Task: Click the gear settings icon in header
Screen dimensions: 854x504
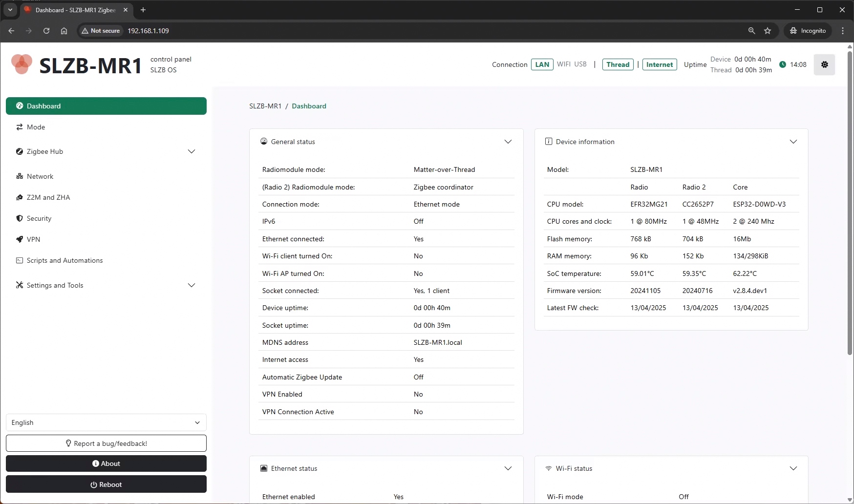Action: click(824, 64)
